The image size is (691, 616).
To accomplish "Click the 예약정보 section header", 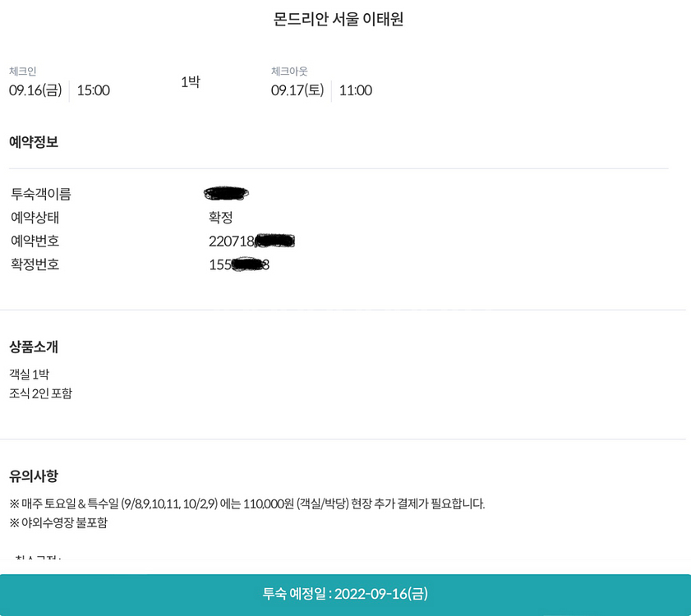I will (x=33, y=141).
